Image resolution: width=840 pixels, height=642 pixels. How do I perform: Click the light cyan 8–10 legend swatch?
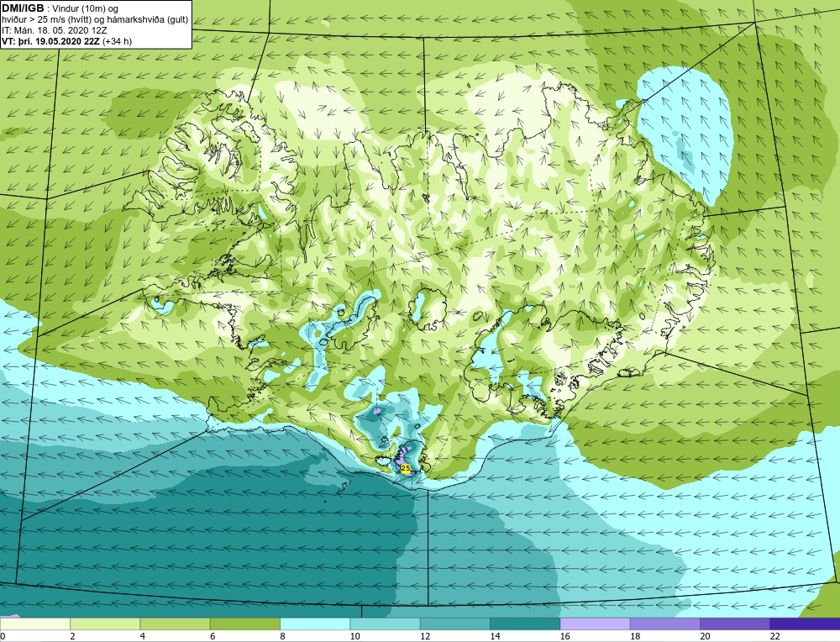click(315, 624)
